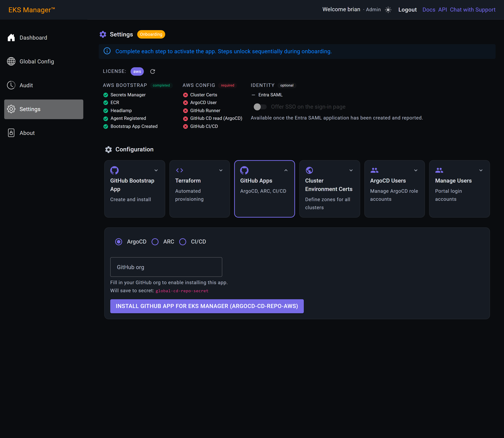
Task: Click the Terraform card title
Action: (x=188, y=181)
